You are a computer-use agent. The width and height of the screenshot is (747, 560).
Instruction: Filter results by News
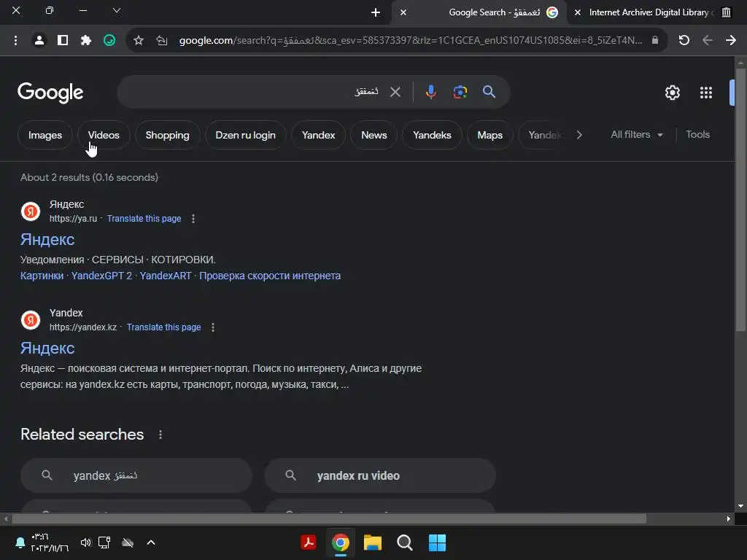tap(374, 135)
